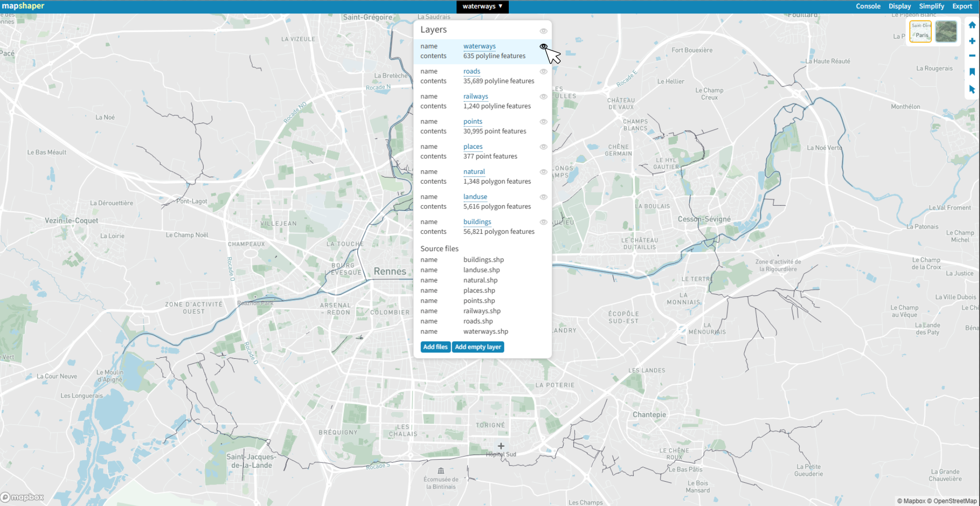Open the Display options
The image size is (980, 506).
point(899,6)
